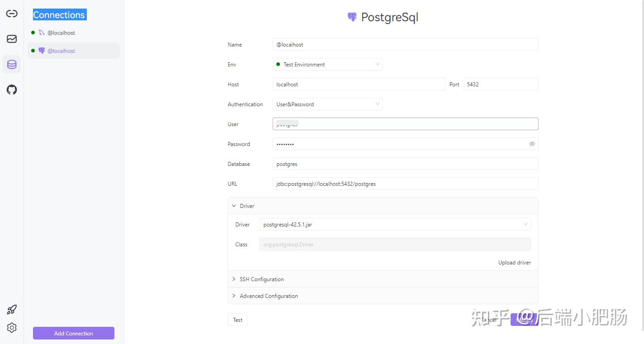Click the rocket icon at sidebar bottom
This screenshot has width=644, height=344.
click(x=11, y=309)
